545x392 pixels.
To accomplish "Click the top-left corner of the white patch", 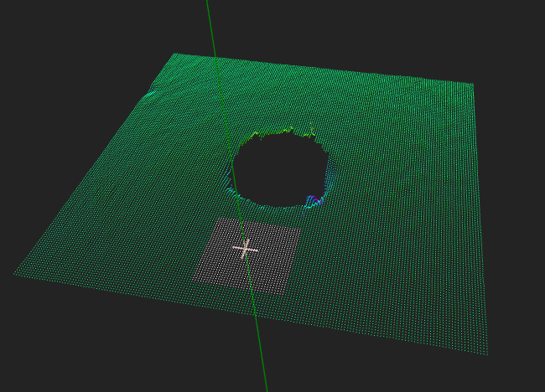I will coord(216,220).
